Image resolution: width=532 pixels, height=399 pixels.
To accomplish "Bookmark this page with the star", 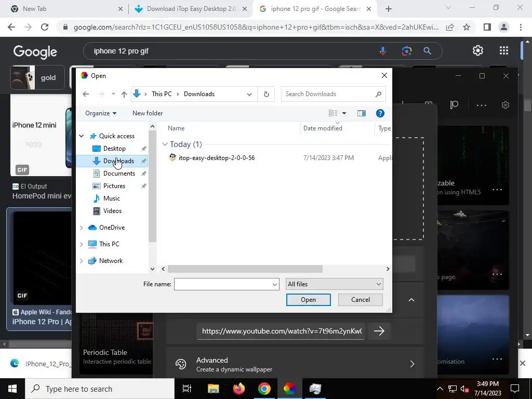I will [467, 27].
